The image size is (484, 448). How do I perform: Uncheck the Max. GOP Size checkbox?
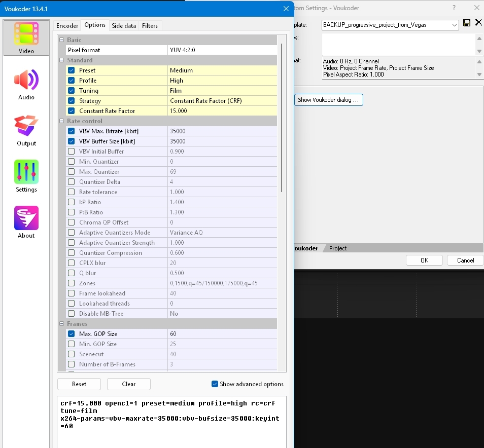[x=72, y=333]
